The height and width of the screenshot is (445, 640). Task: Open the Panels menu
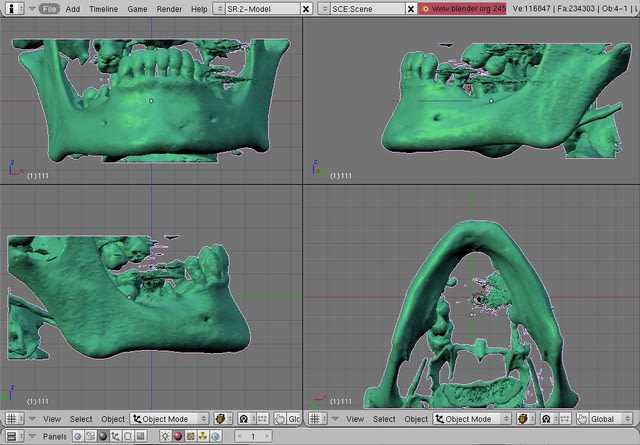(54, 436)
